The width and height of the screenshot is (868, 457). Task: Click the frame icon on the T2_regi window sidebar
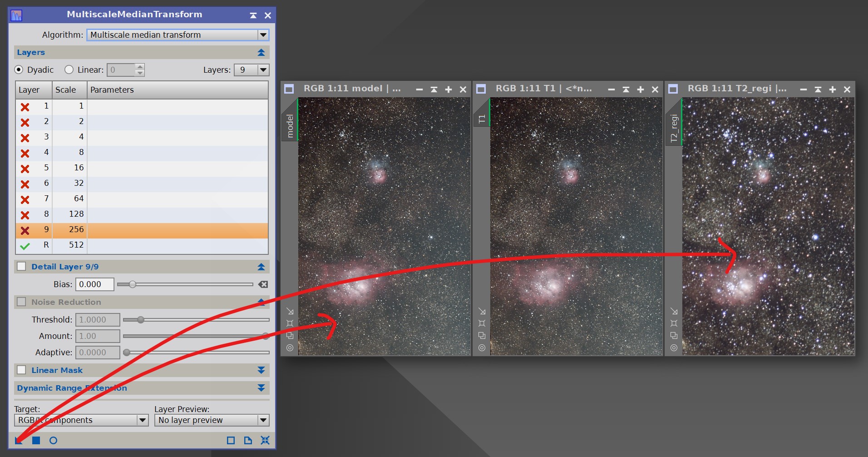[674, 323]
